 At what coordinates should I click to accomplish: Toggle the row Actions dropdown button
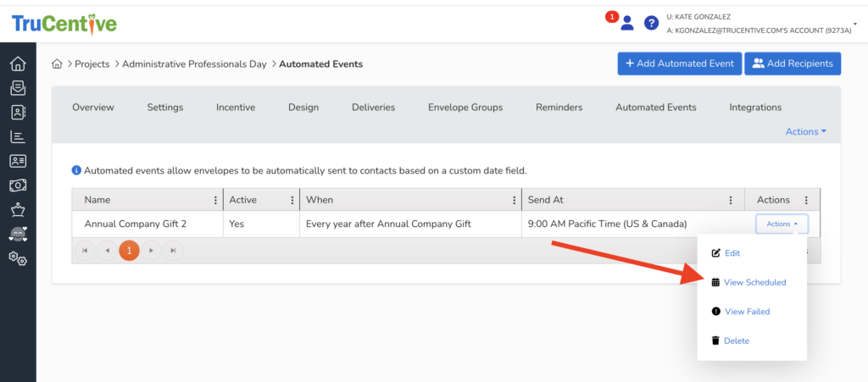[782, 224]
